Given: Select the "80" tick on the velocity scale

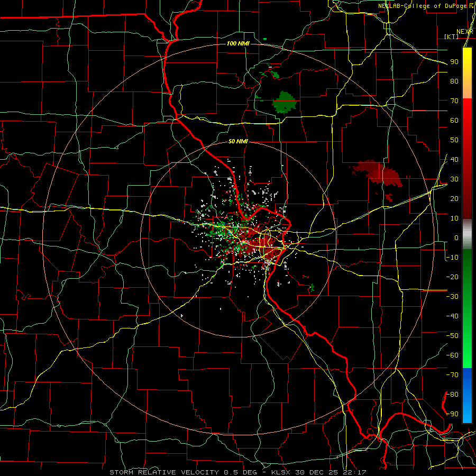Looking at the screenshot, I should (x=454, y=81).
